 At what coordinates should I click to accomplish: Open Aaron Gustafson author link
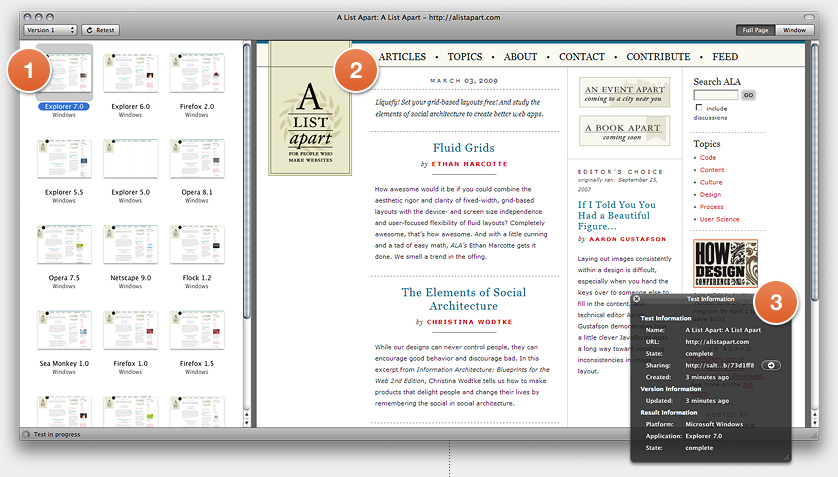627,239
